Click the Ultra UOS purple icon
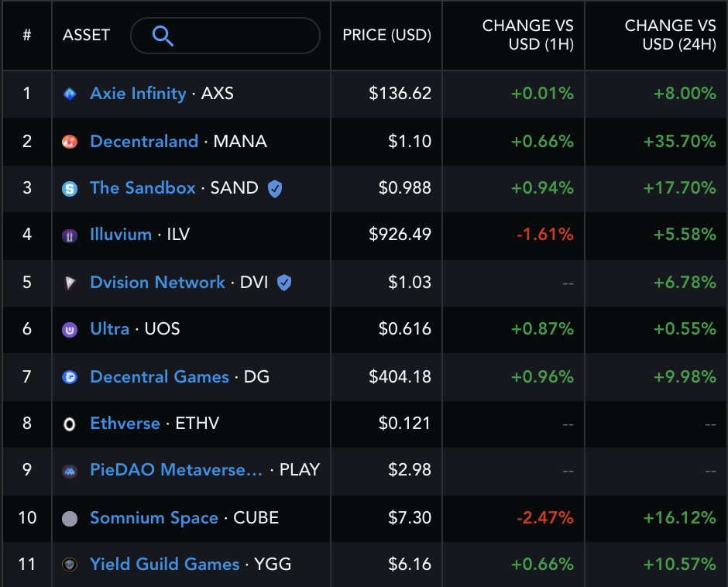 [x=70, y=330]
